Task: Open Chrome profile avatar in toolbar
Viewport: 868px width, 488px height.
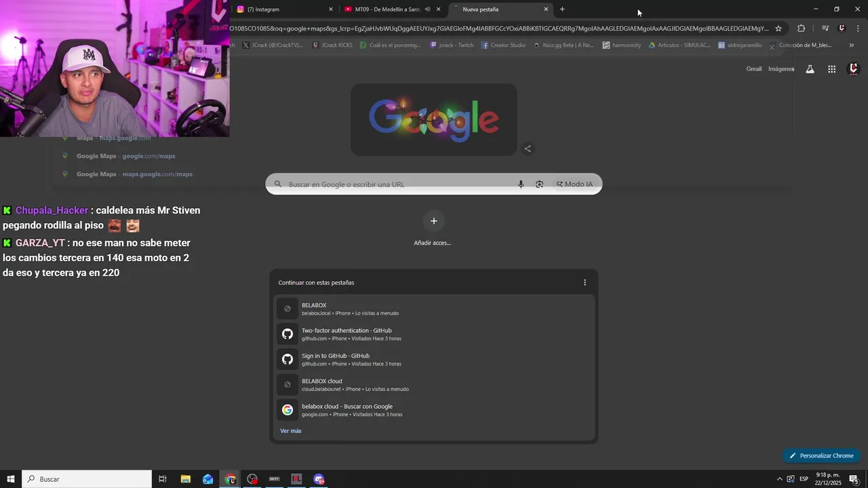Action: (842, 28)
